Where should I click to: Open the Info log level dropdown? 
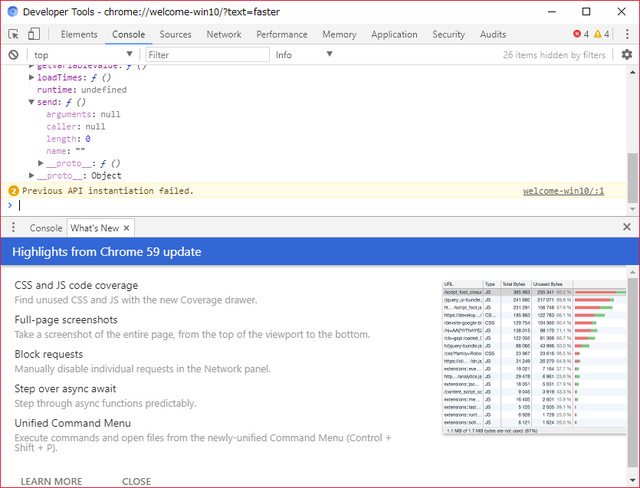pyautogui.click(x=304, y=55)
